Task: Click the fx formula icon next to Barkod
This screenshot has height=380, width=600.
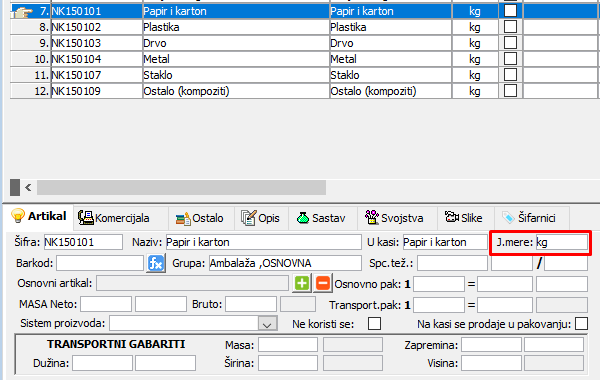Action: [156, 263]
